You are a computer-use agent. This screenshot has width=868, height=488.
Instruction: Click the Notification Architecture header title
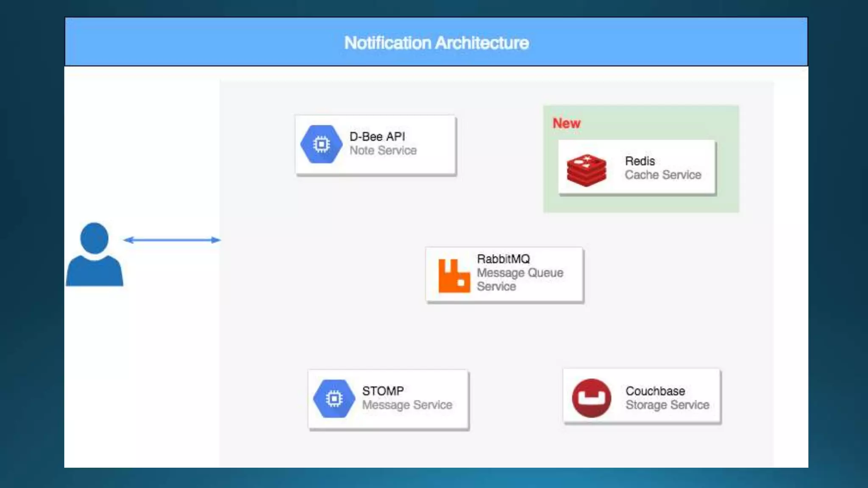tap(436, 43)
